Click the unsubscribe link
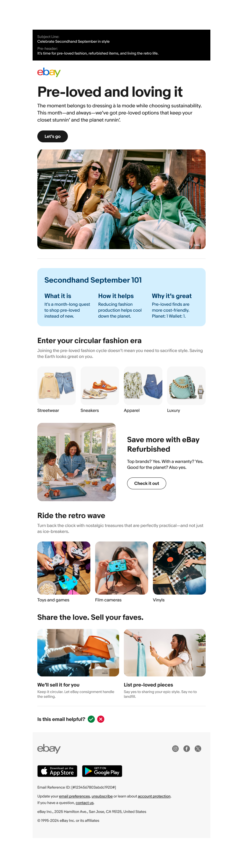 point(102,796)
